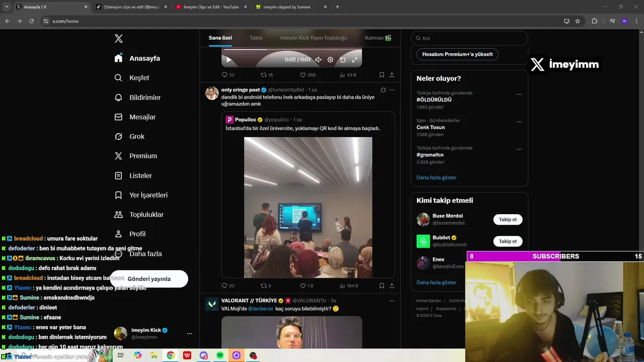Share only cringe post's post
Screen dimensions: 644x362
coord(392,286)
